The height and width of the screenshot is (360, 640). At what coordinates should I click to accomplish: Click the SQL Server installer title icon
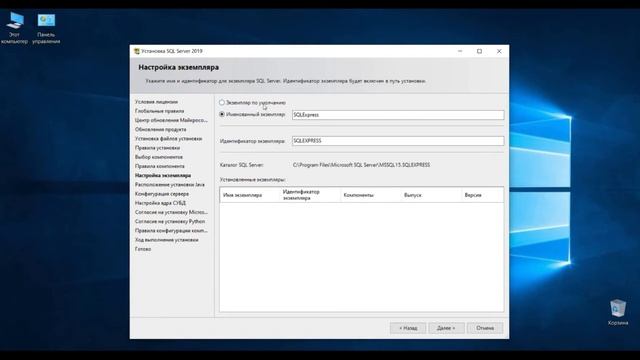[137, 51]
